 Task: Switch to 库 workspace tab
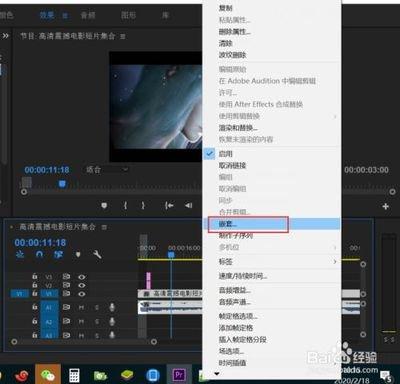point(165,15)
